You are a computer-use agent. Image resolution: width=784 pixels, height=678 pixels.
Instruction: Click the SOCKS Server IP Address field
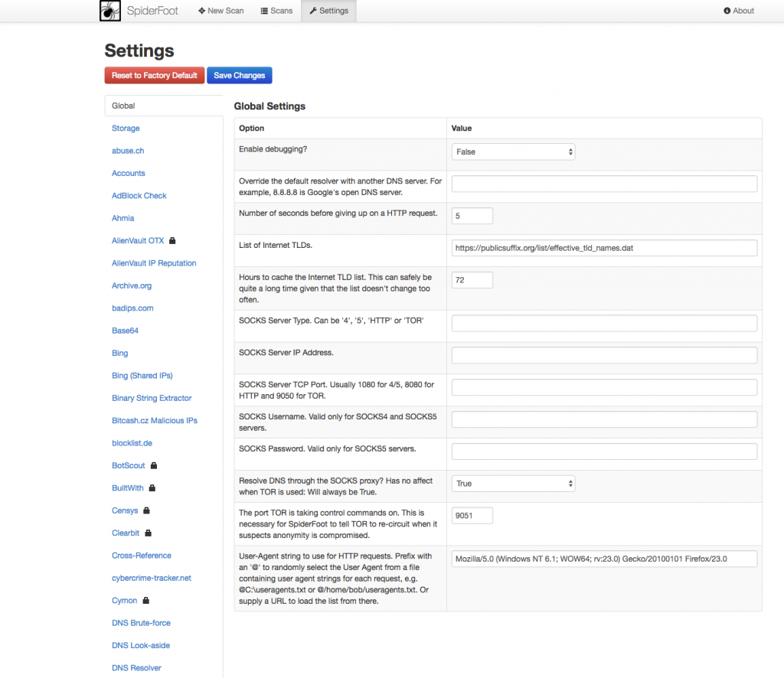604,355
